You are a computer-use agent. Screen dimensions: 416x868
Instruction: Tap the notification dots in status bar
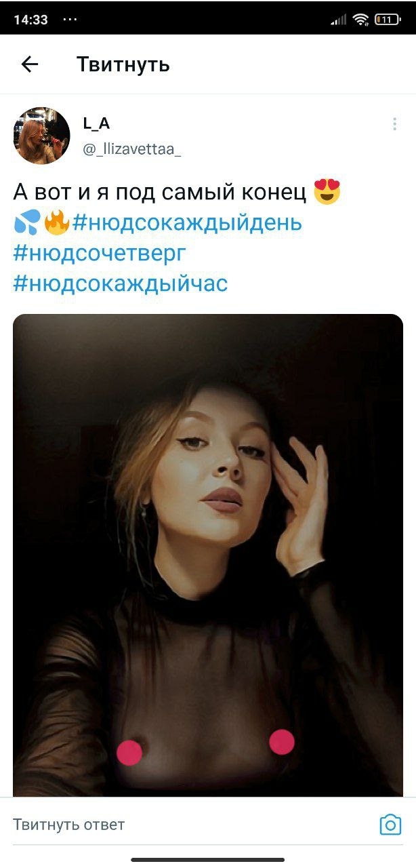coord(70,19)
